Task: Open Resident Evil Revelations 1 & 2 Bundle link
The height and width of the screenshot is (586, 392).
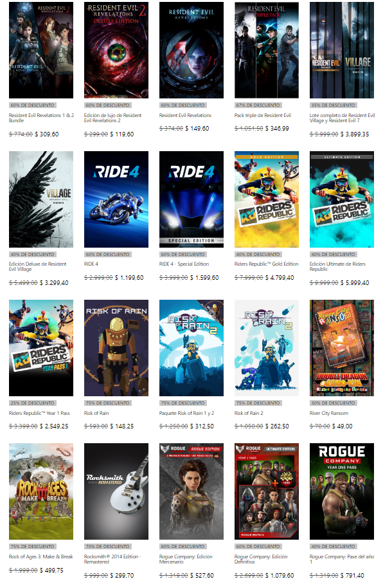Action: pyautogui.click(x=41, y=118)
